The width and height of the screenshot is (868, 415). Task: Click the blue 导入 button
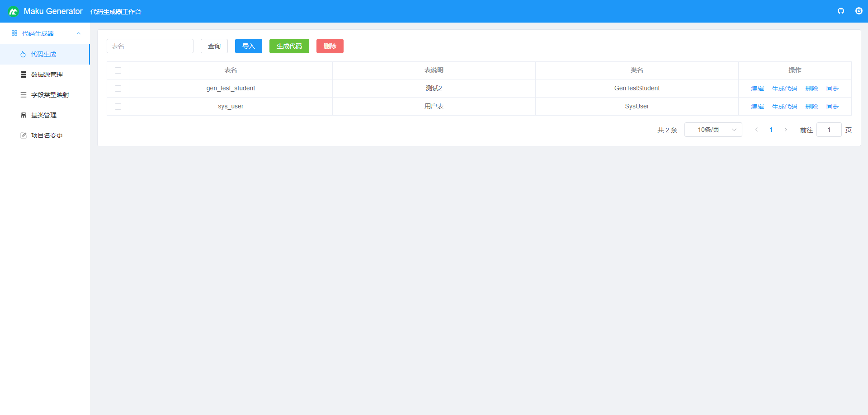[249, 46]
